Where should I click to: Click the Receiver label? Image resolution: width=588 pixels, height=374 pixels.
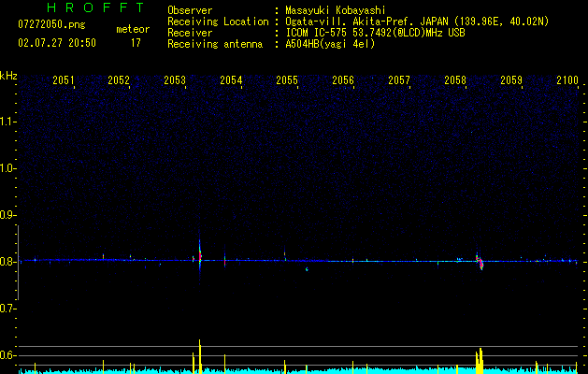click(190, 33)
